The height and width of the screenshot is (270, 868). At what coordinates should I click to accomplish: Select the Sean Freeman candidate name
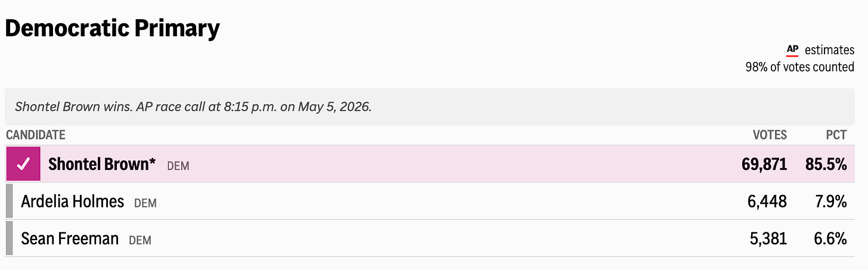tap(70, 239)
